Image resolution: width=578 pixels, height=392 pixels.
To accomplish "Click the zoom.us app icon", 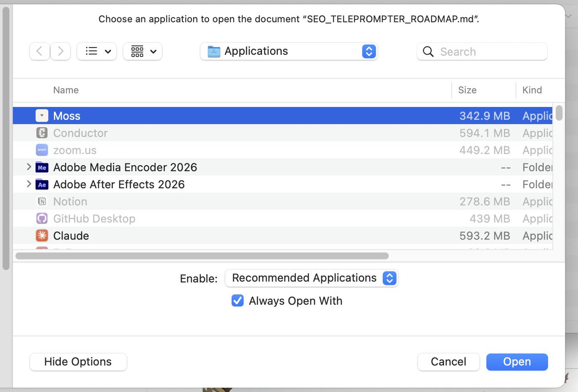I will pyautogui.click(x=42, y=150).
